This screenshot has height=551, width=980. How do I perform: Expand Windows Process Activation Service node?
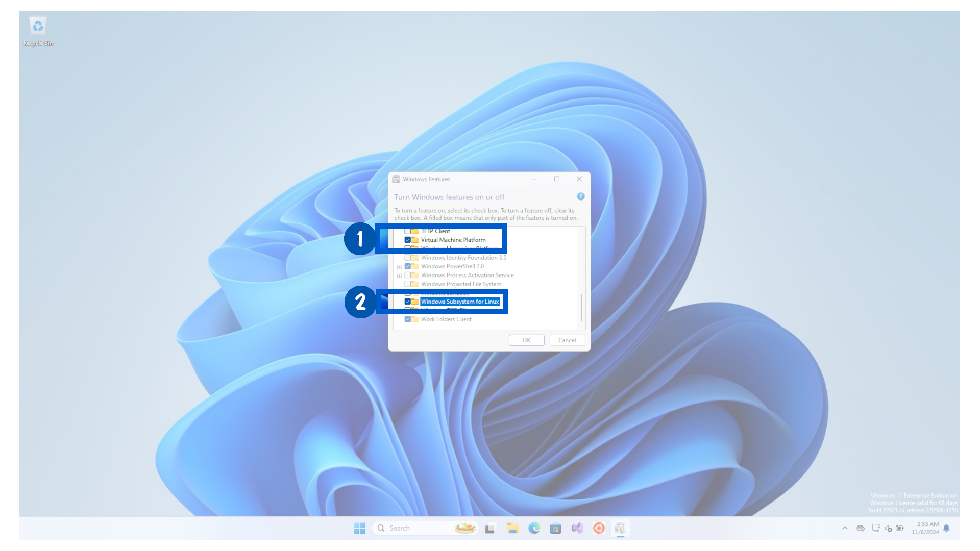pos(399,275)
